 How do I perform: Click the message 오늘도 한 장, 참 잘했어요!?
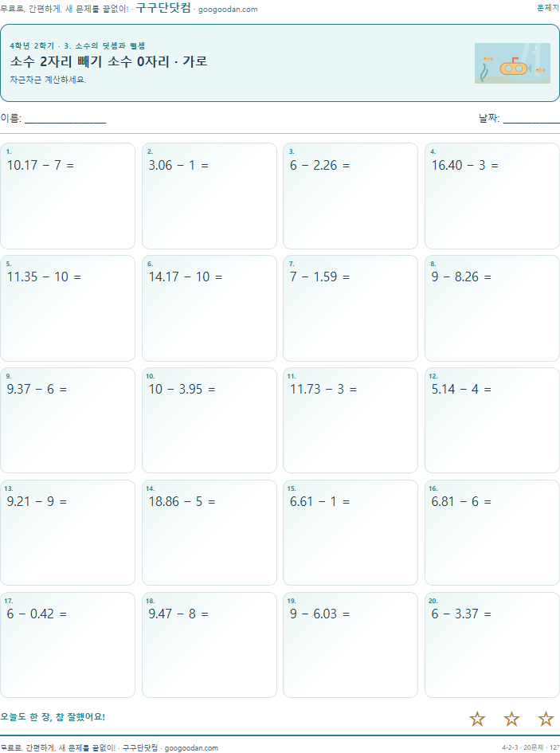click(x=53, y=717)
